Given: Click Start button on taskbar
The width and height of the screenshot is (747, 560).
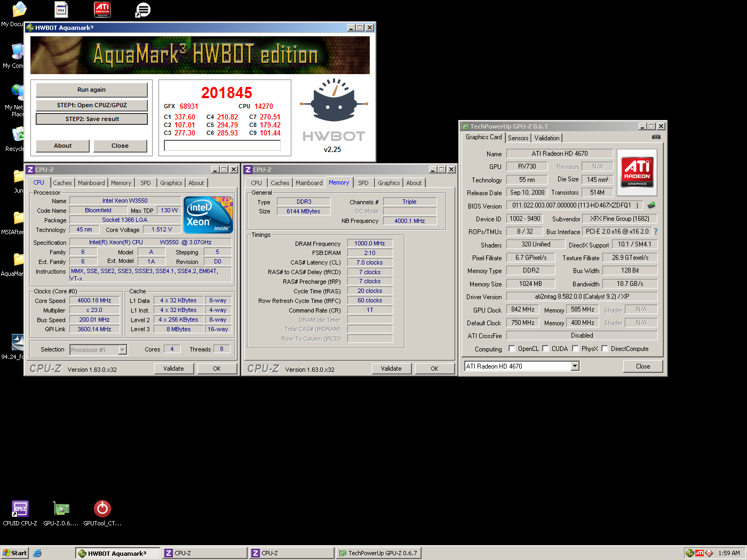Looking at the screenshot, I should point(14,553).
